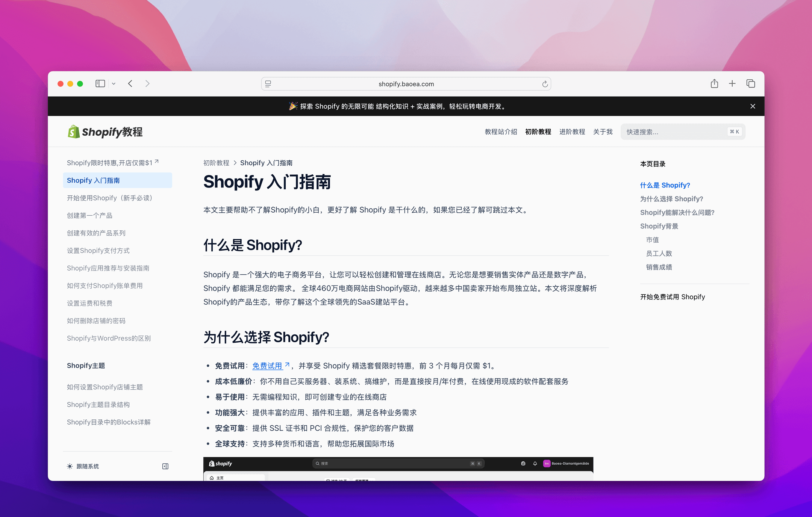Open the Safari share icon
This screenshot has width=812, height=517.
[x=714, y=83]
